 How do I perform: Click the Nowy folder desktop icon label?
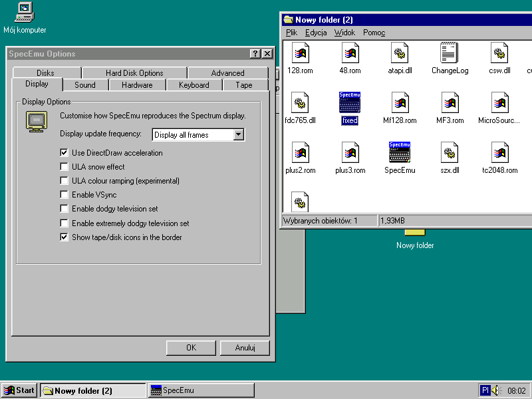point(415,245)
